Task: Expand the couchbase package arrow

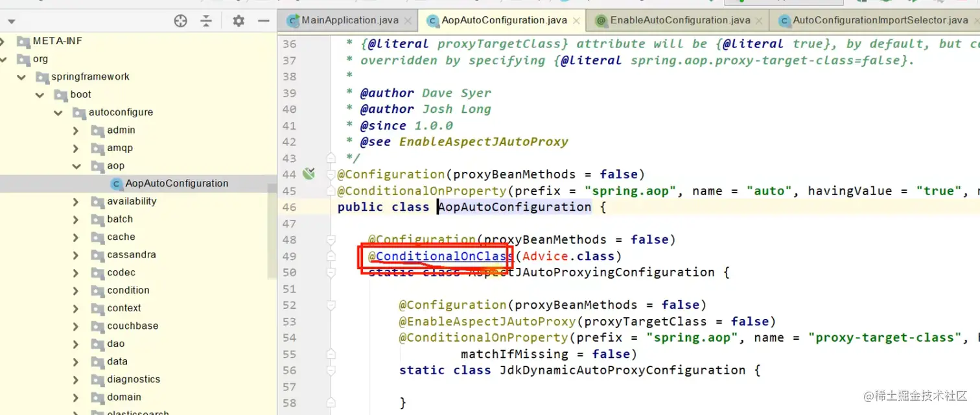Action: tap(76, 326)
